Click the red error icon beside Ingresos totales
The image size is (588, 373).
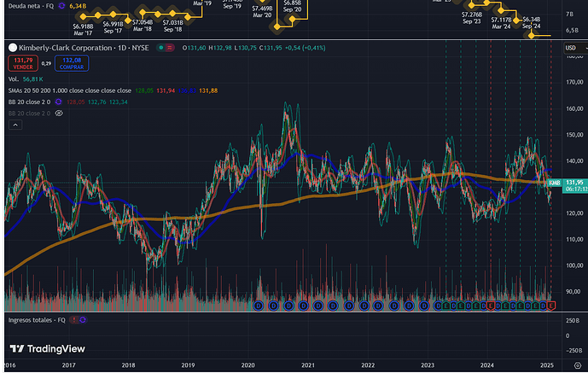(x=74, y=320)
